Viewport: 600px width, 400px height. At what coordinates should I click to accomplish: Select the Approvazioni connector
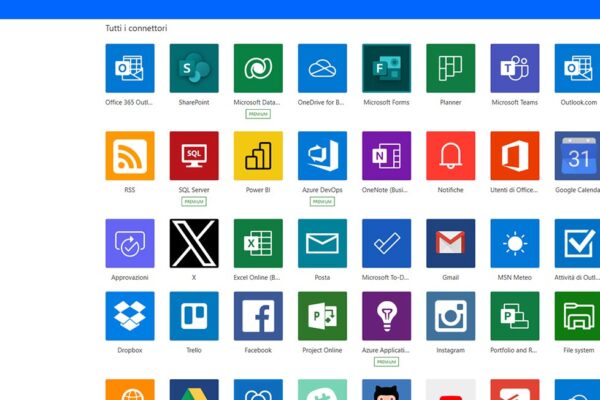(130, 243)
